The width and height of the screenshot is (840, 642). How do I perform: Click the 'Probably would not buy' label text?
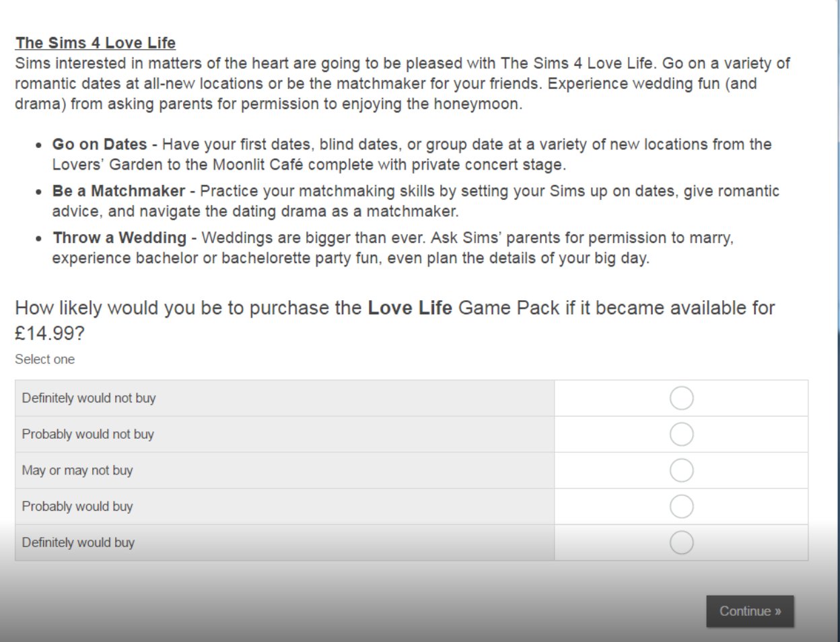pyautogui.click(x=88, y=435)
